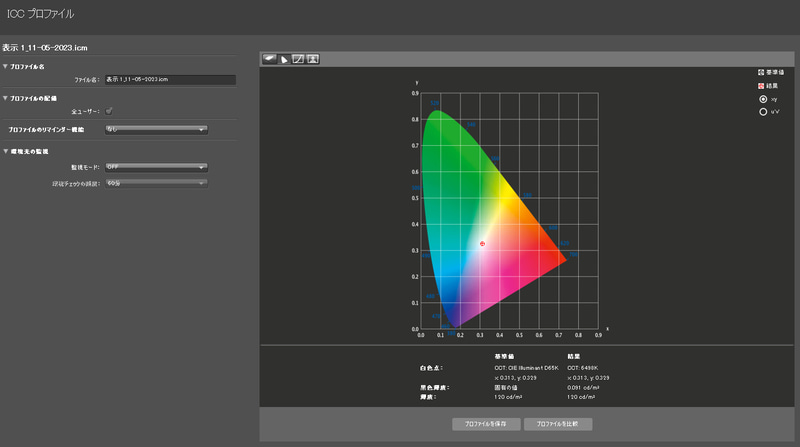Select the u'v' chromaticity radio button
This screenshot has height=447, width=800.
pyautogui.click(x=763, y=112)
